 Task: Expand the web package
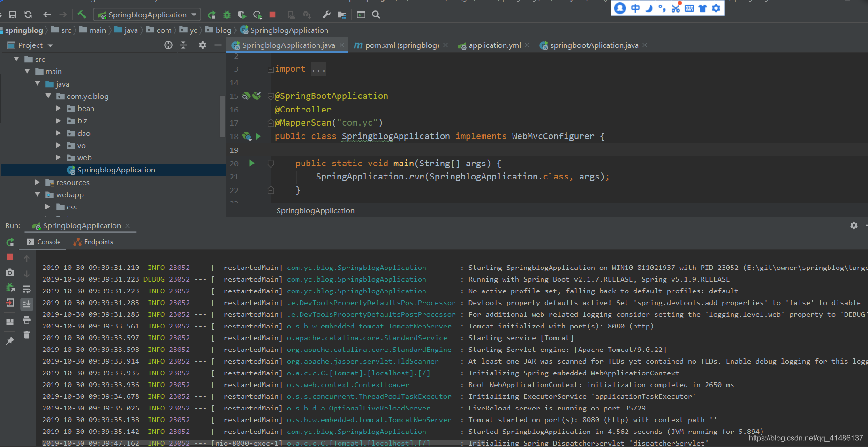pyautogui.click(x=59, y=157)
